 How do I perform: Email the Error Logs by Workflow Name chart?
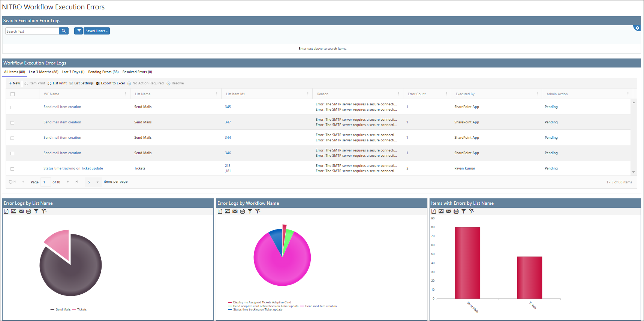tap(235, 211)
